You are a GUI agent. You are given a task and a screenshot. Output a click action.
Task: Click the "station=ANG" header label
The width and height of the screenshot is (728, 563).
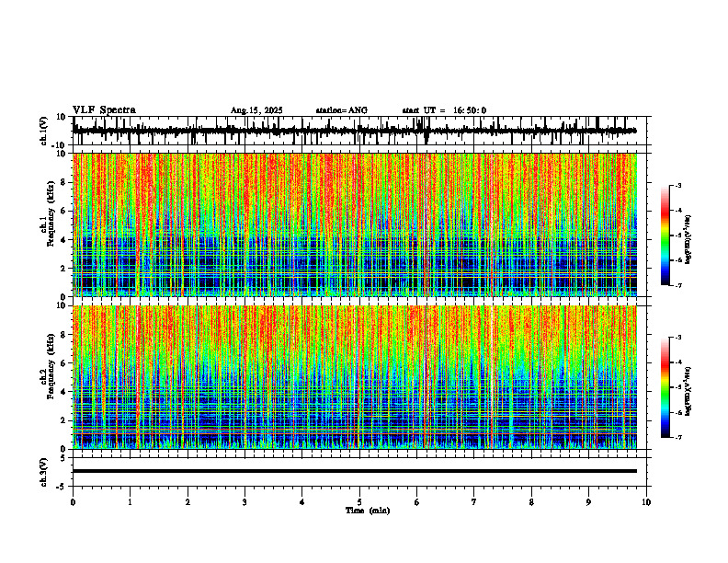tap(341, 110)
